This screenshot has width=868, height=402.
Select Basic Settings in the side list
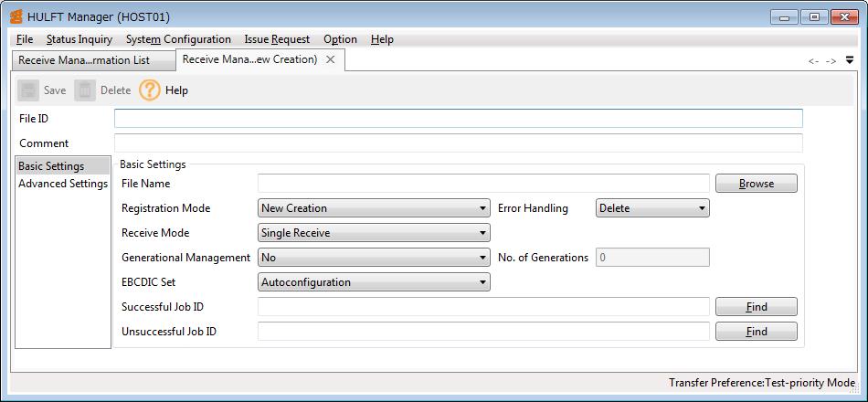pos(62,166)
